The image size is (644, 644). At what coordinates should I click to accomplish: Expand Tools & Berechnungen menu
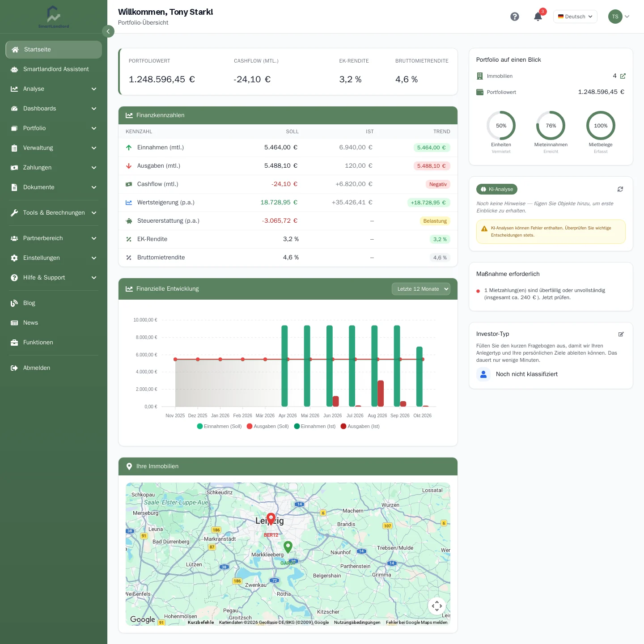(54, 213)
